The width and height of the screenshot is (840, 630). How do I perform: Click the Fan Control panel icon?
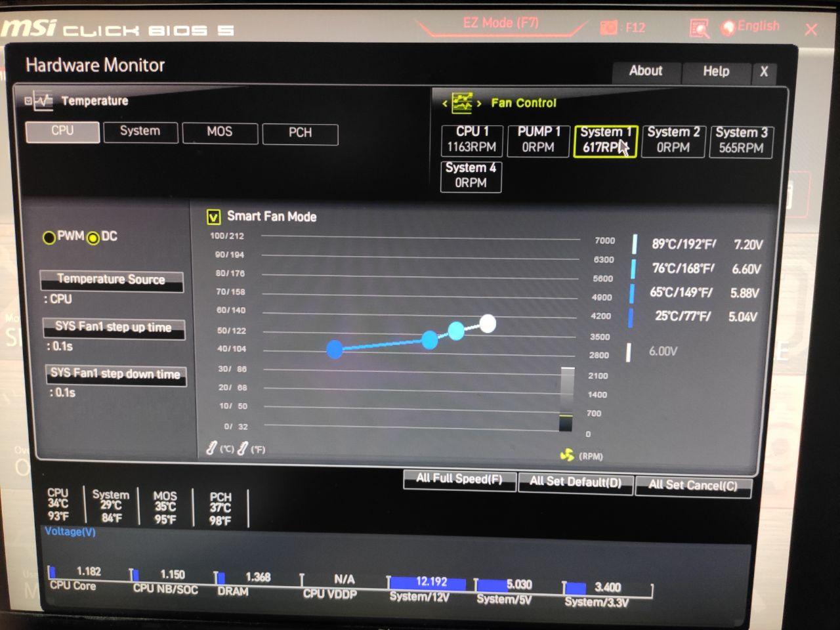(462, 103)
